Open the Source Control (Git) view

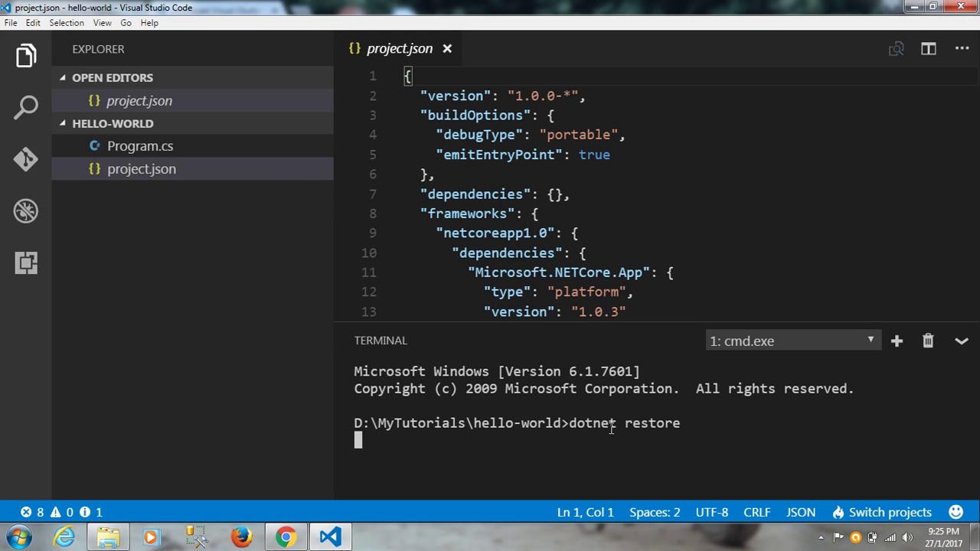click(x=26, y=159)
